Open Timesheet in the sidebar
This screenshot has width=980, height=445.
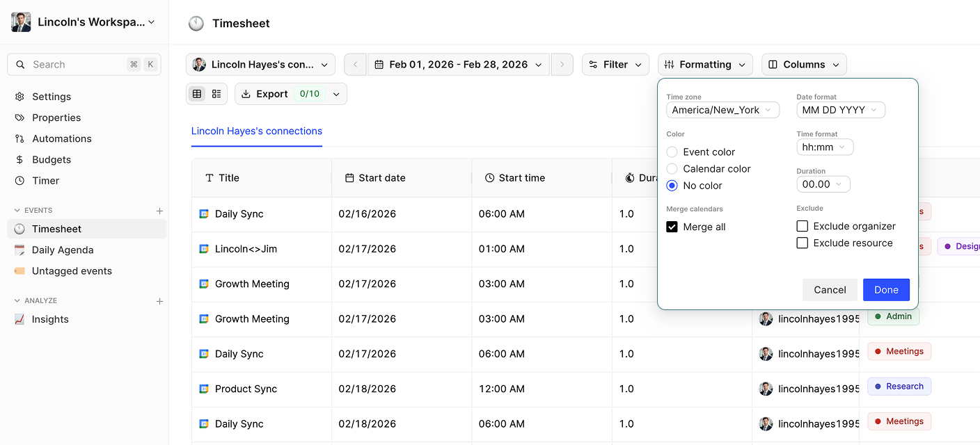tap(86, 229)
